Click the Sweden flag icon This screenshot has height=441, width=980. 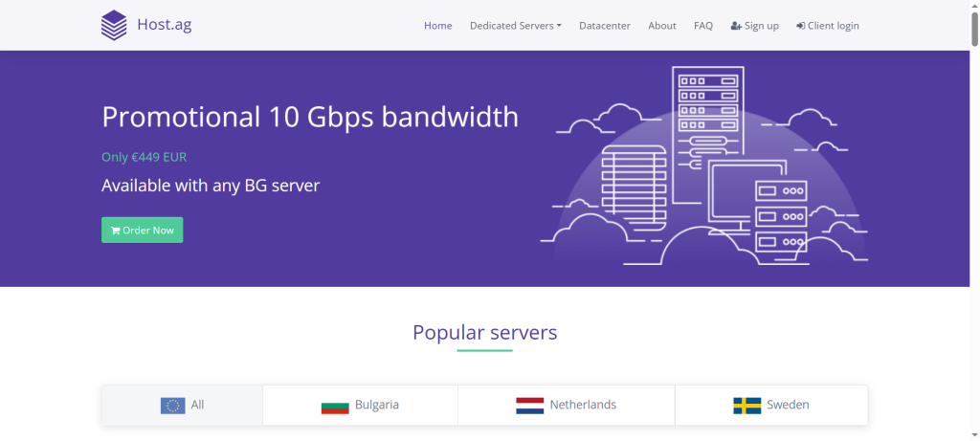[x=746, y=406]
